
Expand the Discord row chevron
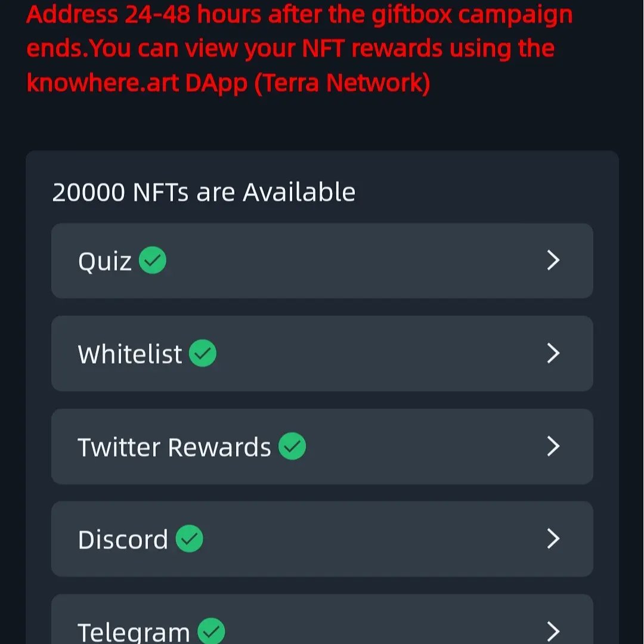pyautogui.click(x=553, y=539)
